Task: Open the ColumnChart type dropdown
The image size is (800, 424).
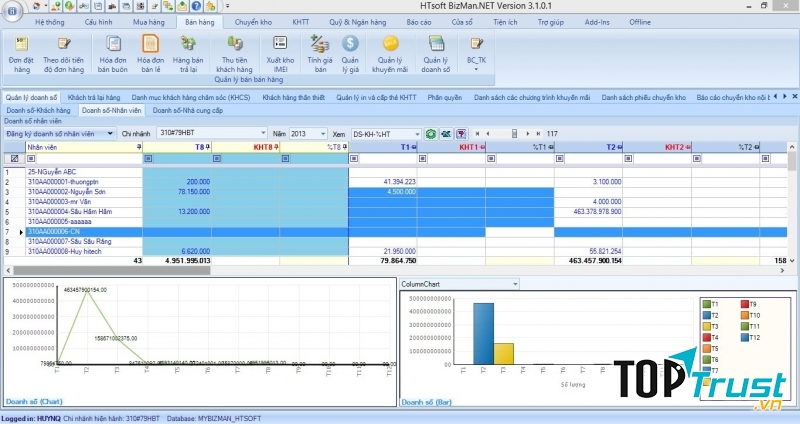Action: (515, 284)
